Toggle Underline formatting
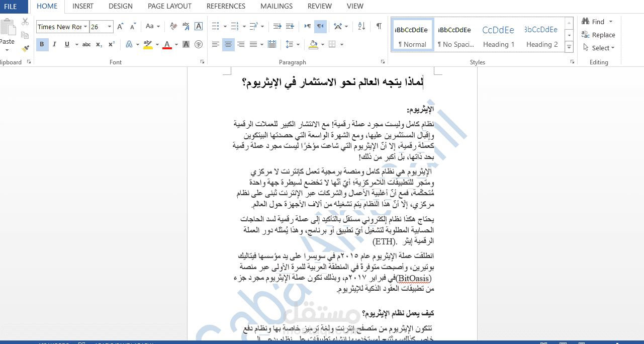This screenshot has height=344, width=644. pyautogui.click(x=67, y=44)
